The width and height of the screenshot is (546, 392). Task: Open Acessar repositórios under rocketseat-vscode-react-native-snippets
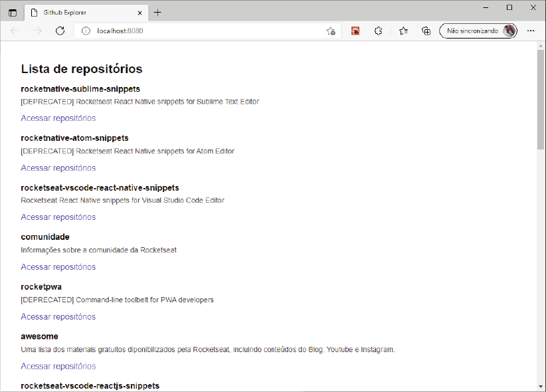[58, 217]
